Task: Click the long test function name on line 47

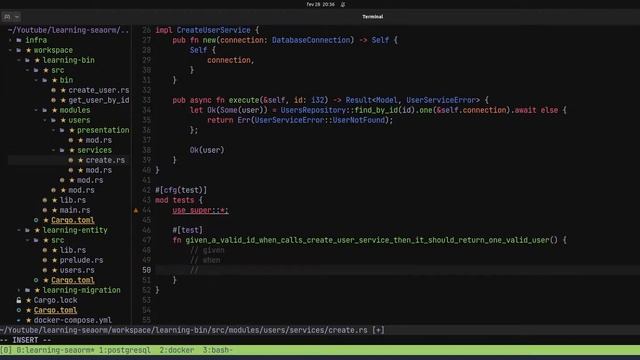Action: click(x=367, y=240)
